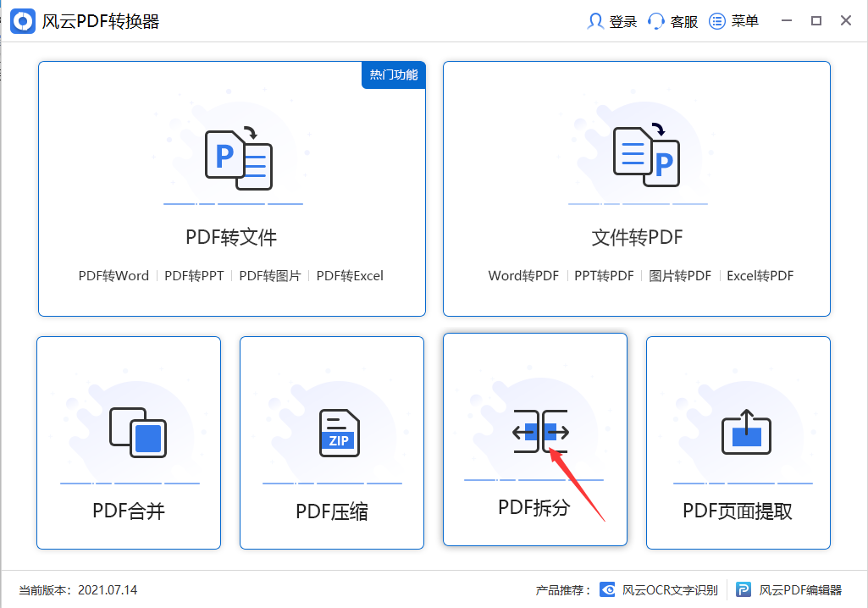Select the PDF压缩 ZIP file icon
This screenshot has height=608, width=868.
tap(340, 433)
